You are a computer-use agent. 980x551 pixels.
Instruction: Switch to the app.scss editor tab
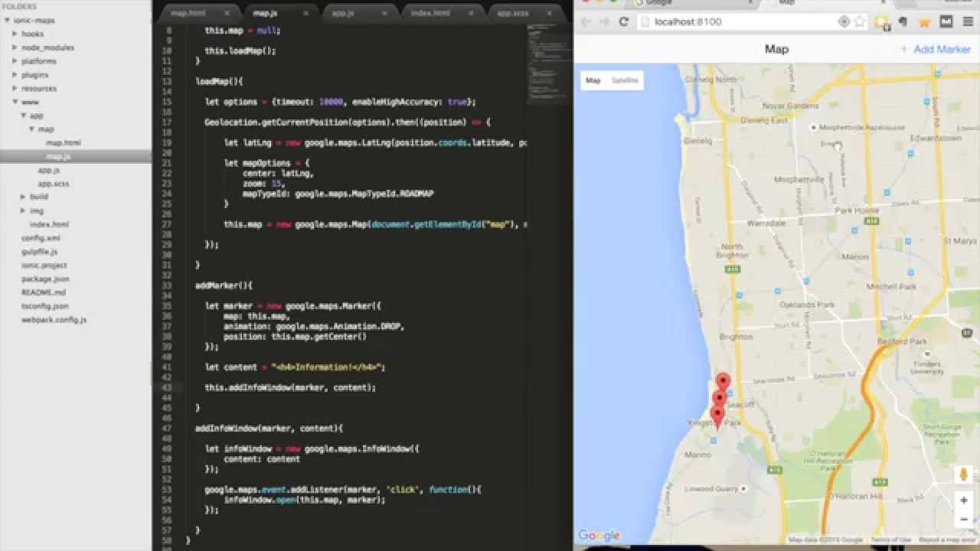coord(513,13)
